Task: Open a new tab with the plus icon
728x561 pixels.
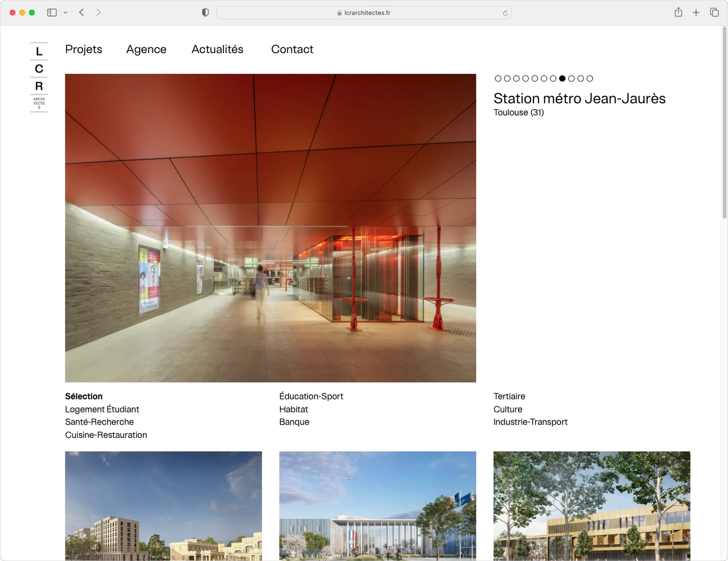Action: point(696,13)
